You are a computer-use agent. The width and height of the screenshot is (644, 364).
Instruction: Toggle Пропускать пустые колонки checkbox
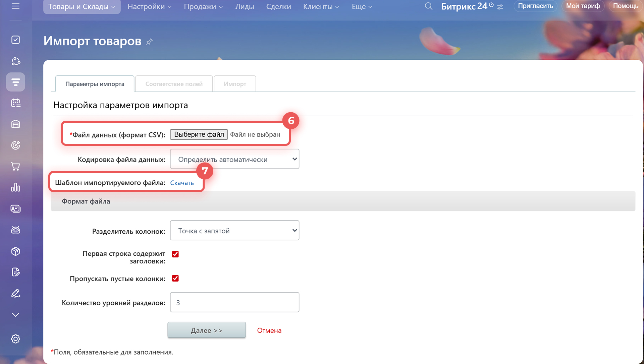tap(175, 279)
